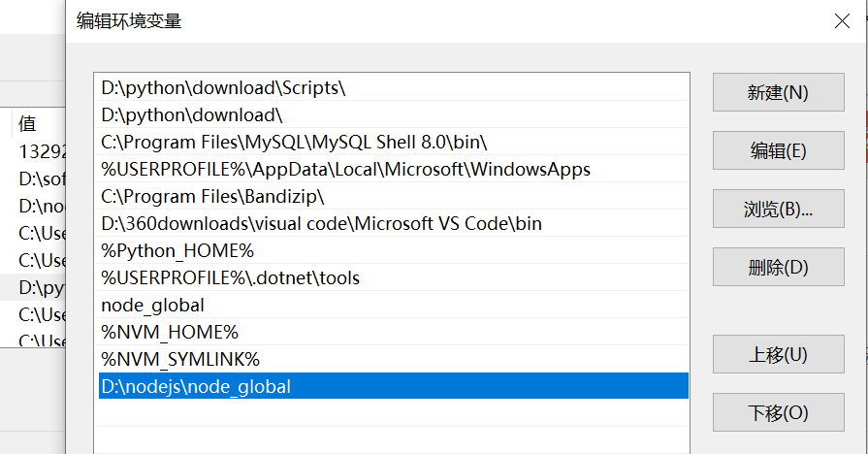Close the 编辑环境变量 dialog

coord(842,21)
